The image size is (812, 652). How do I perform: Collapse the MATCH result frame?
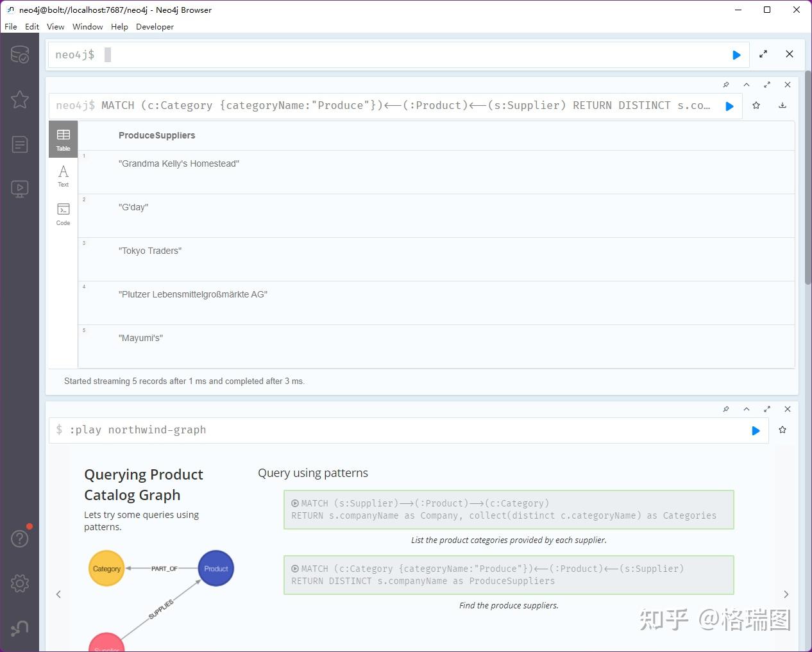click(747, 85)
